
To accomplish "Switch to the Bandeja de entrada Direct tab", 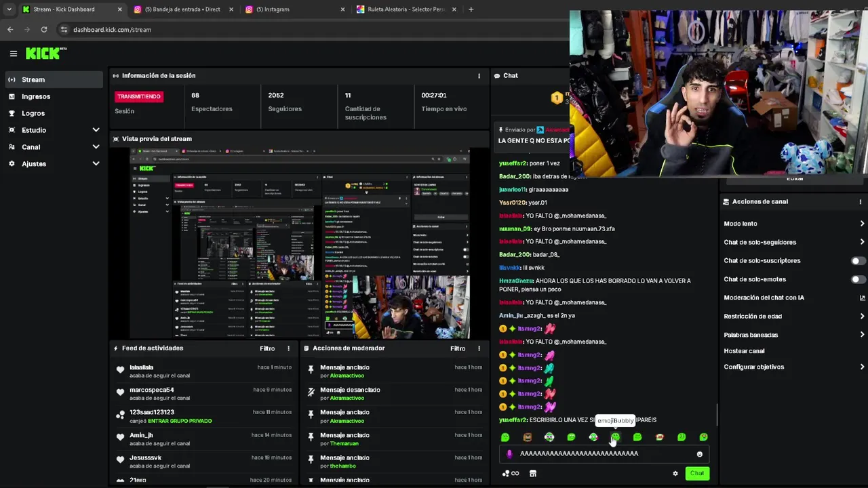I will pyautogui.click(x=182, y=9).
